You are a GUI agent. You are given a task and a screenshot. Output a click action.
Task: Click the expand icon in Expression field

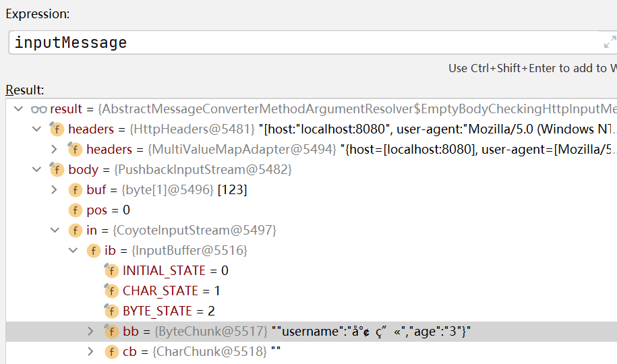pyautogui.click(x=609, y=42)
